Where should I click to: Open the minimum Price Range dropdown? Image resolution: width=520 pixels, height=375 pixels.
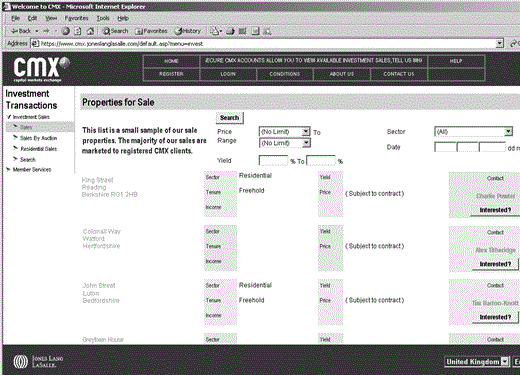(284, 132)
